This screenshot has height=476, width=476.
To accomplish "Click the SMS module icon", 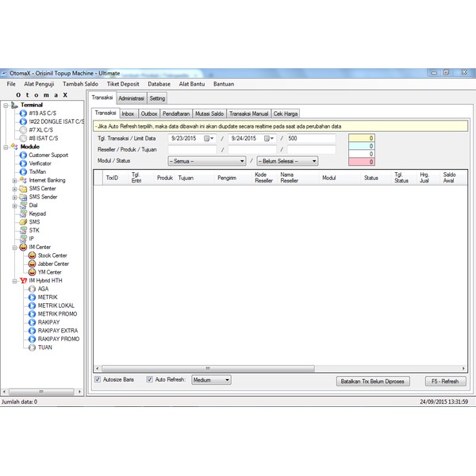I will [x=23, y=222].
